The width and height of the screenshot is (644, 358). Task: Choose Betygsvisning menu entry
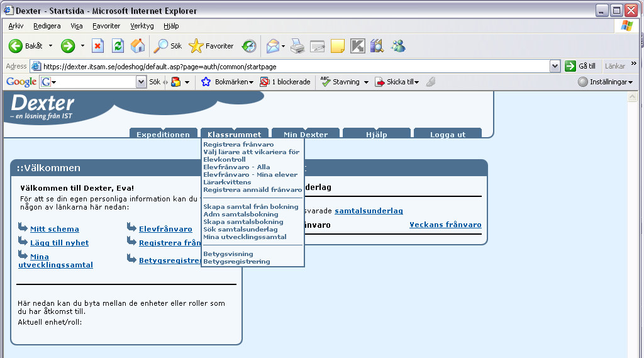[228, 254]
